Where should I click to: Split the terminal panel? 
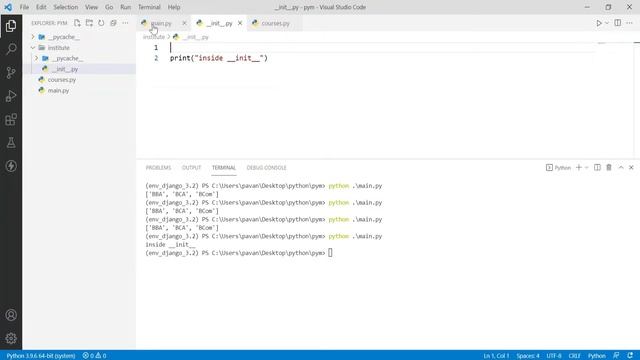597,167
